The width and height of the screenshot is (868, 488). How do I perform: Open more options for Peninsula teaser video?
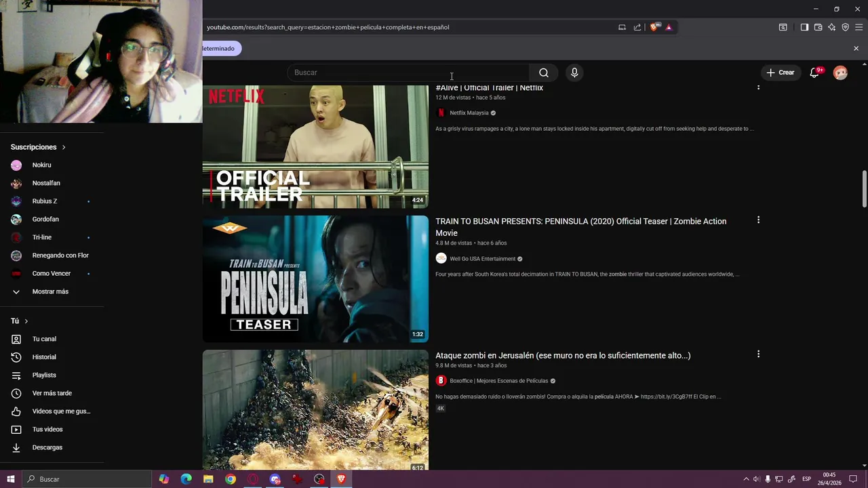758,220
